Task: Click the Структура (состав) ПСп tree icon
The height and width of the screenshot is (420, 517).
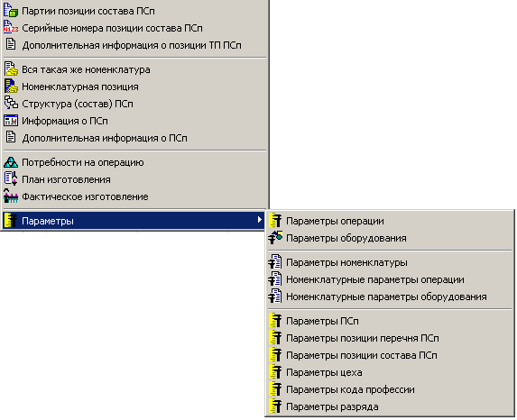Action: tap(11, 104)
